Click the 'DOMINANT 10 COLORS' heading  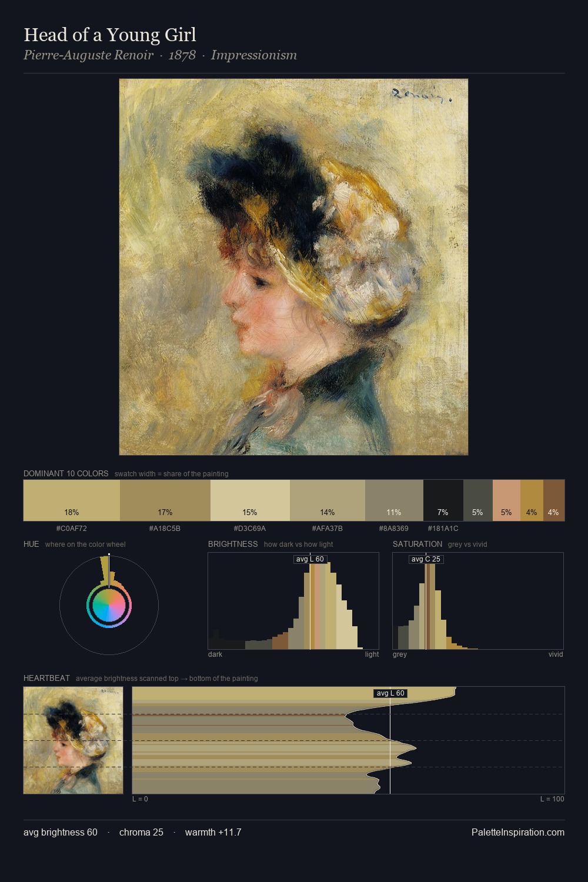click(66, 473)
